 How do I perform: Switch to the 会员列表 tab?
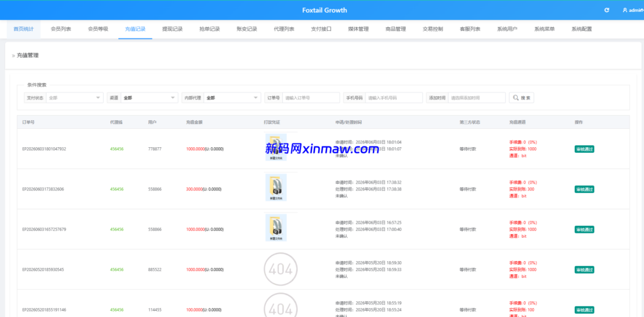61,29
